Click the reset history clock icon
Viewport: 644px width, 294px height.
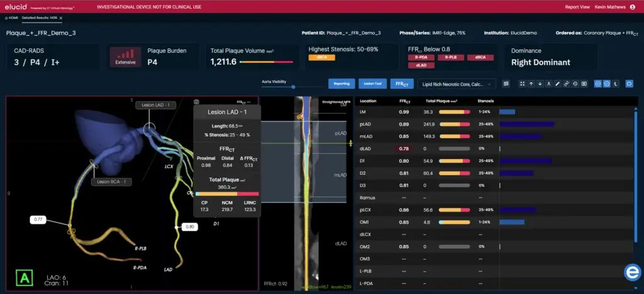[575, 84]
